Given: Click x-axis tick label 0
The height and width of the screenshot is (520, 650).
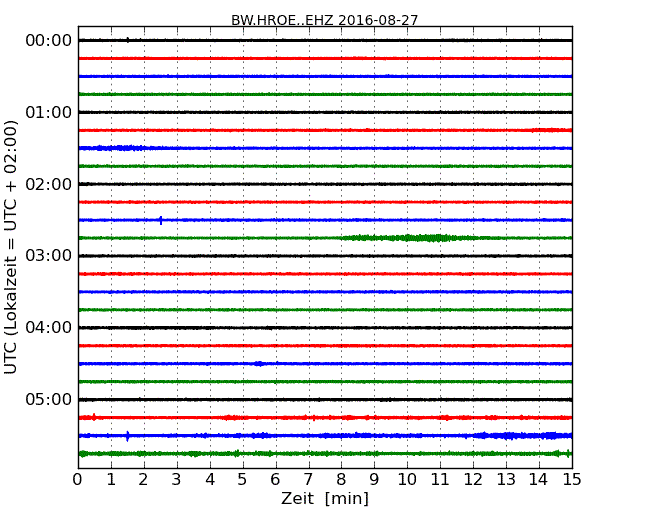Looking at the screenshot, I should click(x=78, y=480).
